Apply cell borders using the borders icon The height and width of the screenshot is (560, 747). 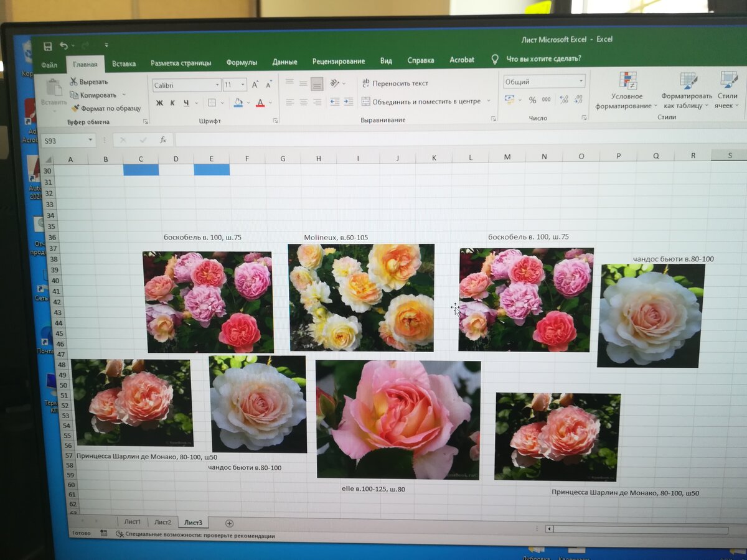point(212,103)
